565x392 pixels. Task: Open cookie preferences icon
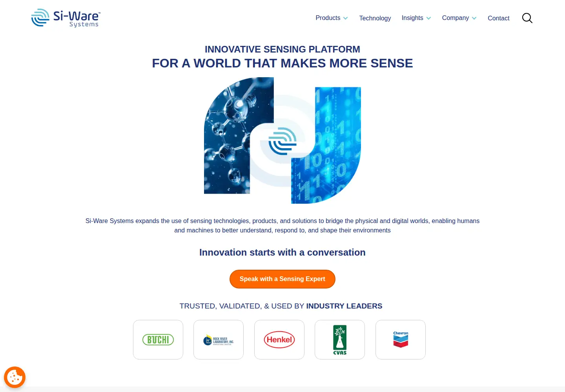point(15,377)
